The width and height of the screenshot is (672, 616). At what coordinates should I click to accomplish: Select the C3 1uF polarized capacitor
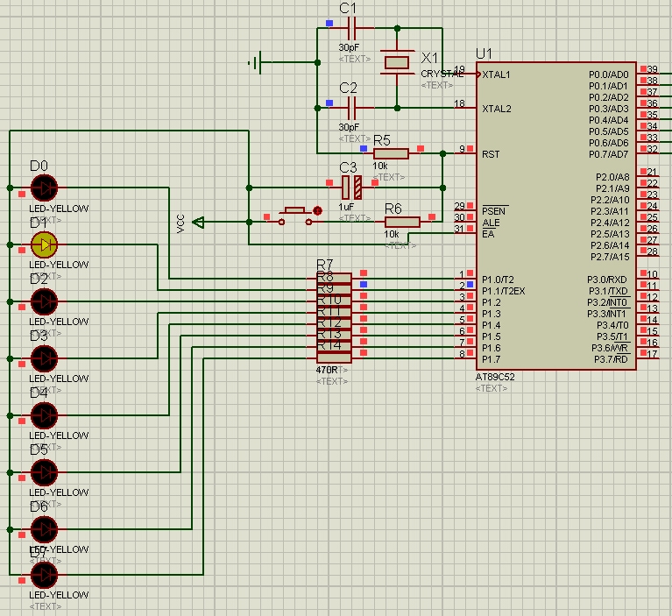pyautogui.click(x=350, y=187)
